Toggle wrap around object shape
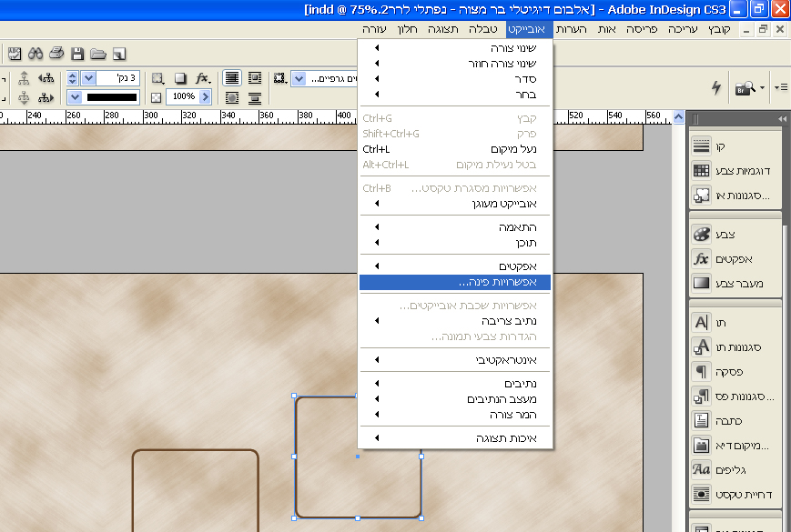 pos(232,97)
